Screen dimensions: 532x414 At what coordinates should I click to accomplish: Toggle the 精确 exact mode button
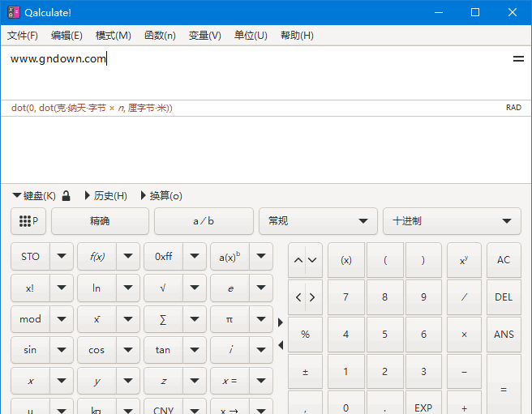pos(100,221)
